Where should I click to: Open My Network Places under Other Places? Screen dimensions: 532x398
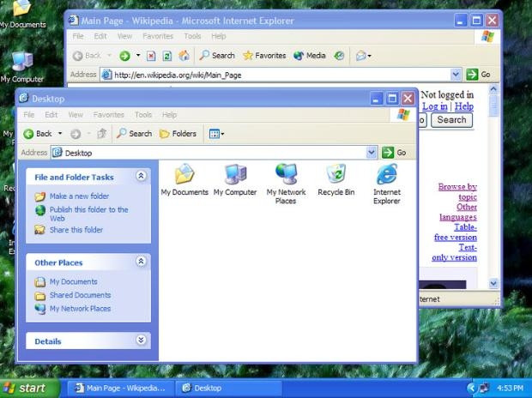(x=73, y=309)
